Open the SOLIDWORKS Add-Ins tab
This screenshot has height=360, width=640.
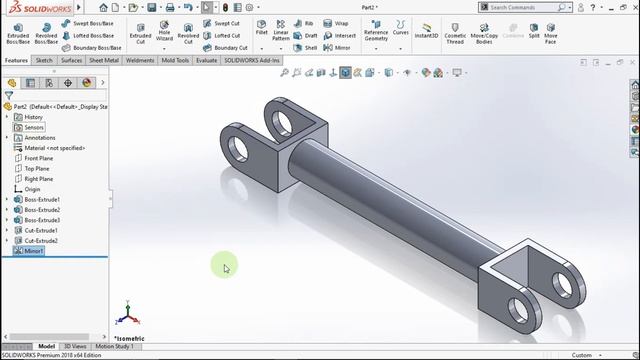[x=252, y=60]
